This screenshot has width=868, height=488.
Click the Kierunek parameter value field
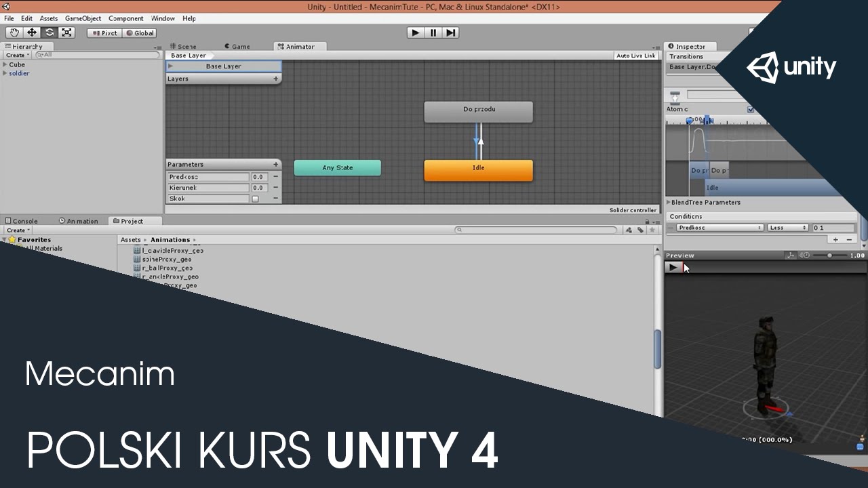pos(259,188)
